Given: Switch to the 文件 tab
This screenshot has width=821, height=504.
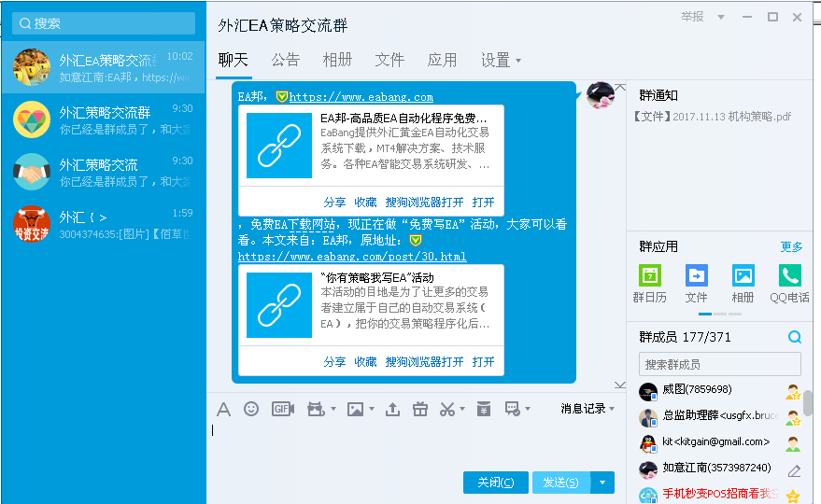Looking at the screenshot, I should click(389, 60).
